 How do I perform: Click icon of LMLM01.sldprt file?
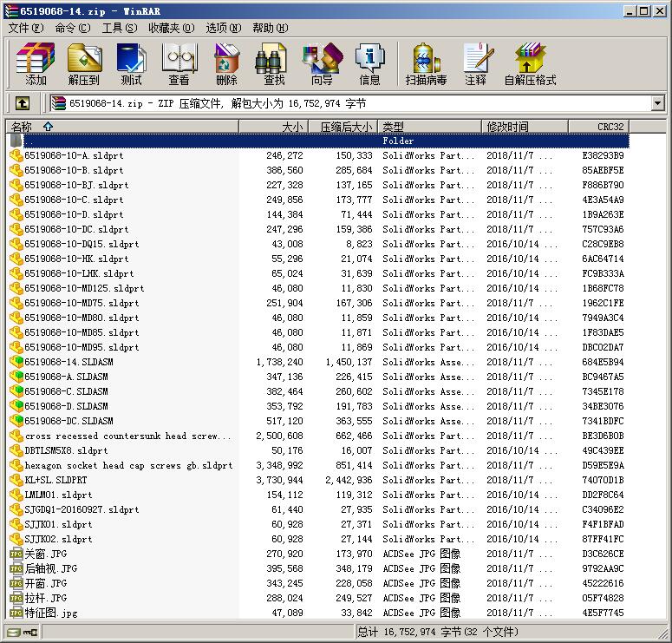[16, 495]
